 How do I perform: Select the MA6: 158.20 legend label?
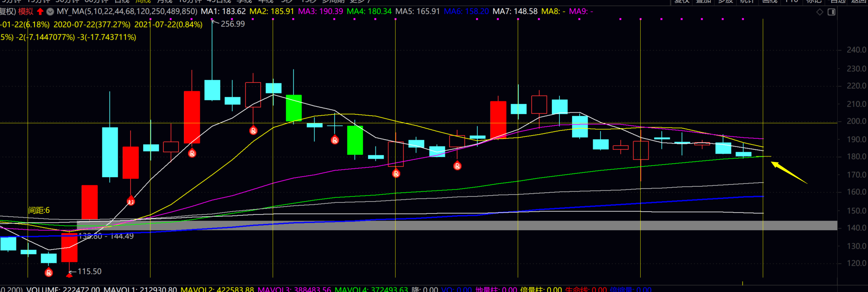[x=466, y=11]
